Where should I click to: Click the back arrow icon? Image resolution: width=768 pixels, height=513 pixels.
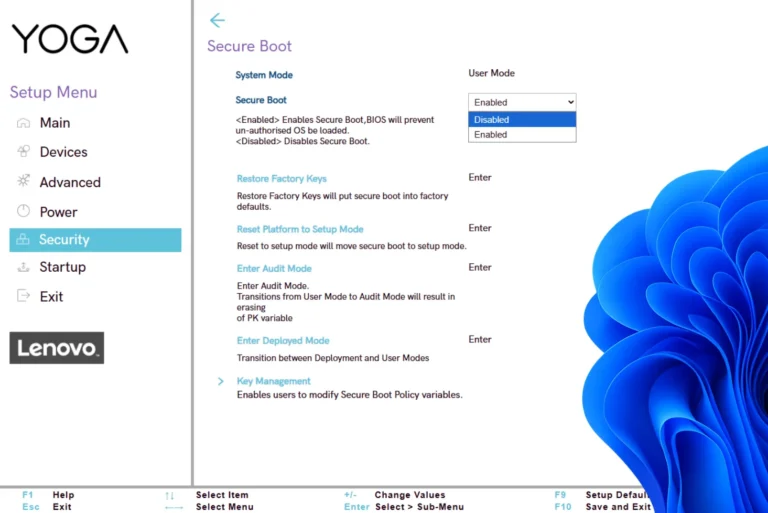pos(217,20)
